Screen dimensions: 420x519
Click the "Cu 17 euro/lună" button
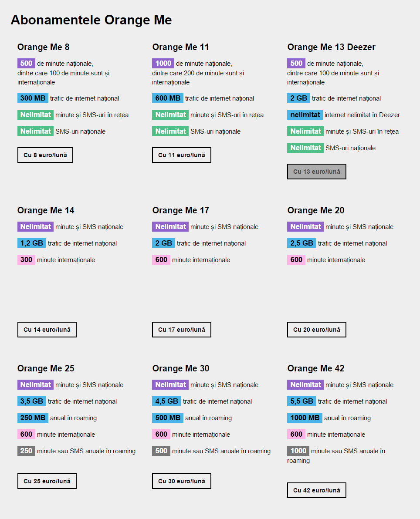(182, 330)
